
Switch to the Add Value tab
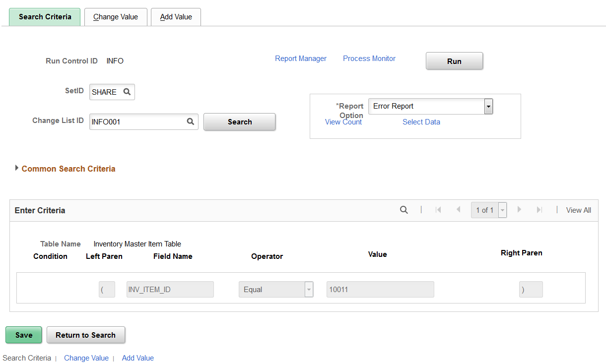[176, 17]
